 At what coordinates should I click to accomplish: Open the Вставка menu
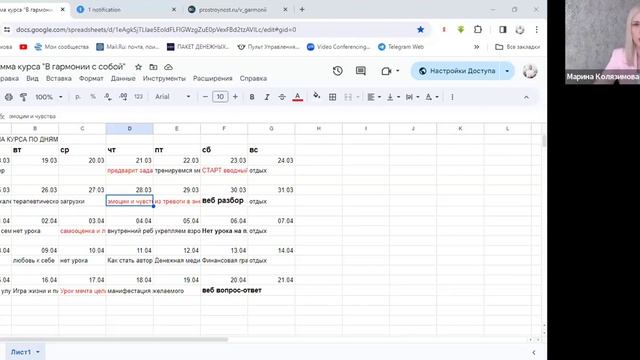tap(59, 78)
